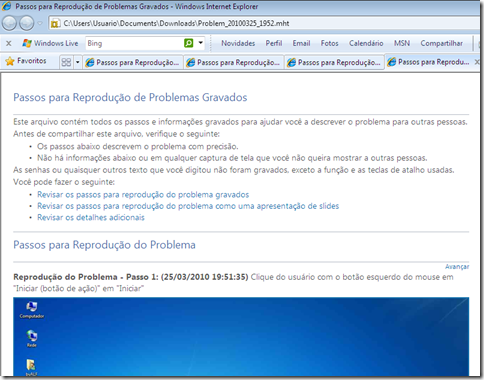Select the active fourth Passos para Reprodu tab
Viewport: 484px width, 380px height.
(x=429, y=62)
